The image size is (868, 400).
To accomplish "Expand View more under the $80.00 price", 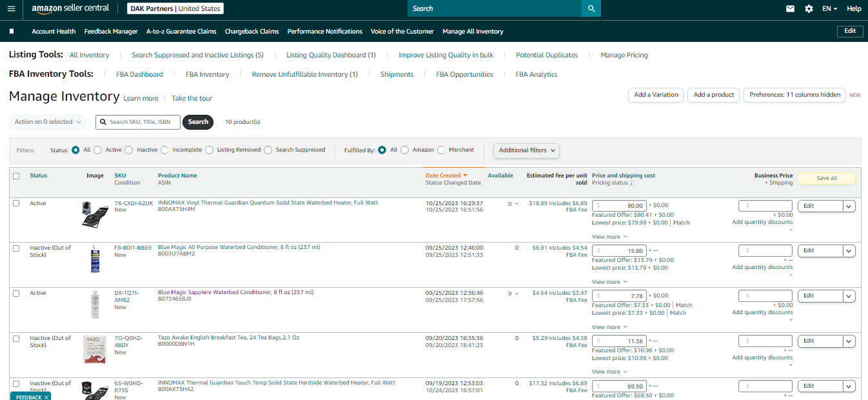I will [609, 237].
